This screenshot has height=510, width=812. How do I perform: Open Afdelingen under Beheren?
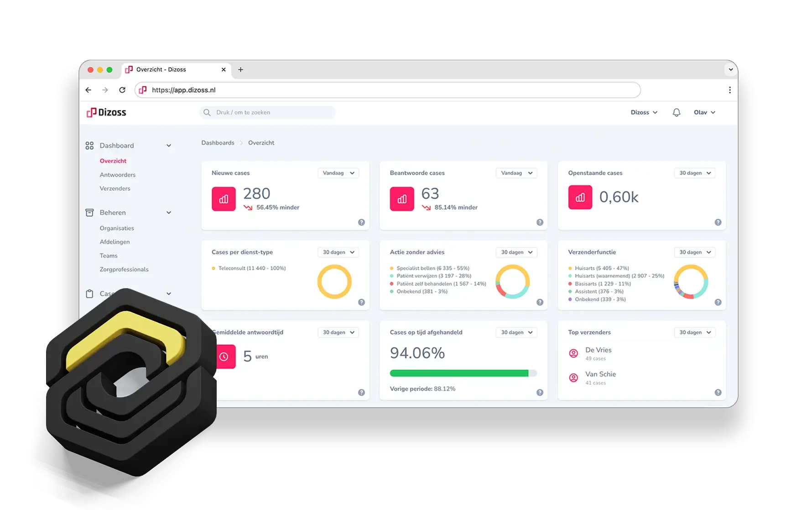[115, 242]
